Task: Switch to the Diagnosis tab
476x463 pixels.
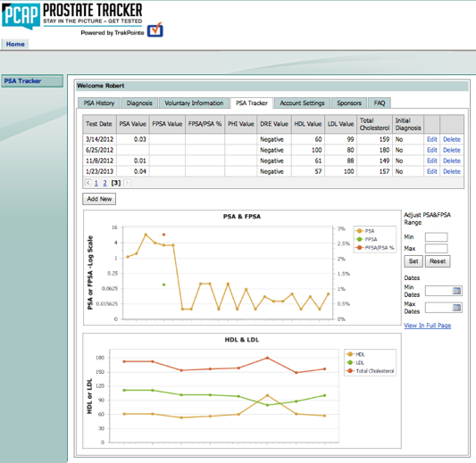Action: [139, 103]
